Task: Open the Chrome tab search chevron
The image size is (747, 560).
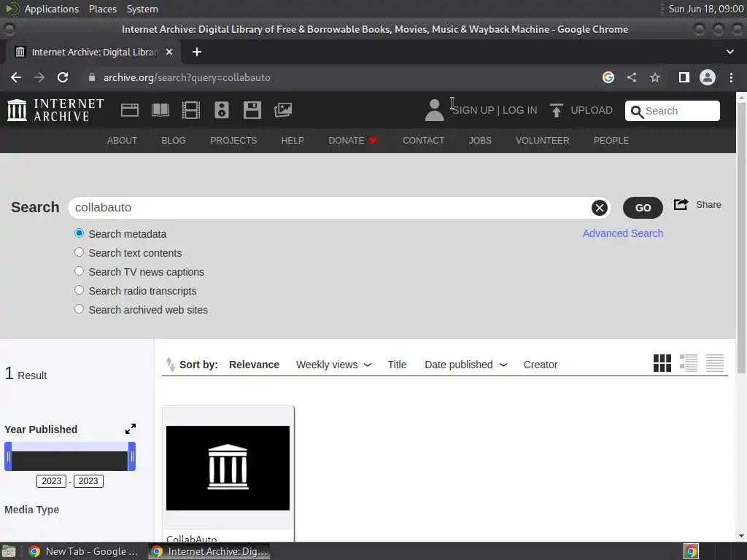Action: tap(729, 52)
